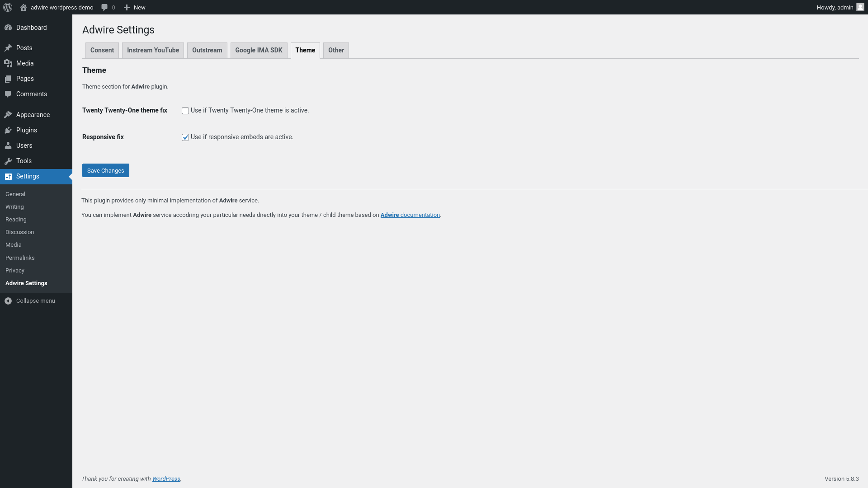Open the Adwire documentation link

coord(410,215)
